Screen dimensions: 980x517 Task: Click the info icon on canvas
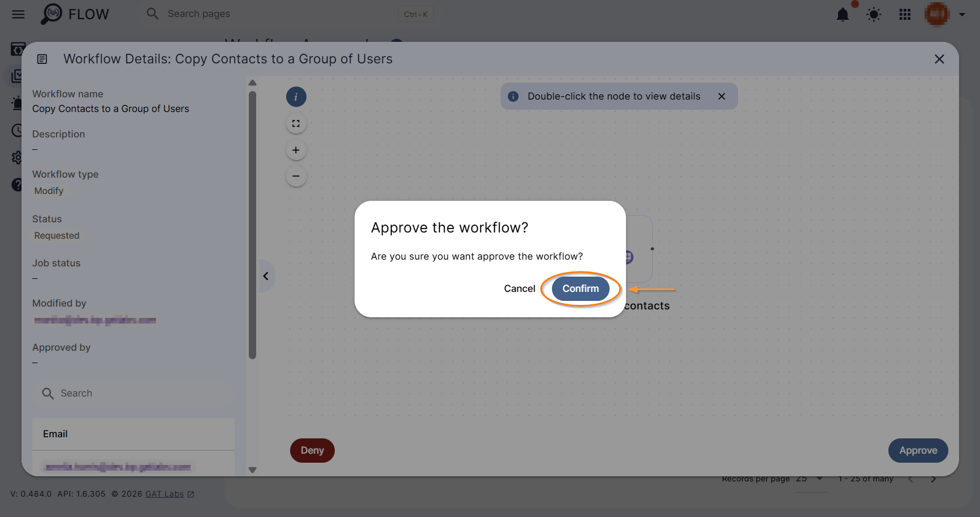[x=296, y=97]
